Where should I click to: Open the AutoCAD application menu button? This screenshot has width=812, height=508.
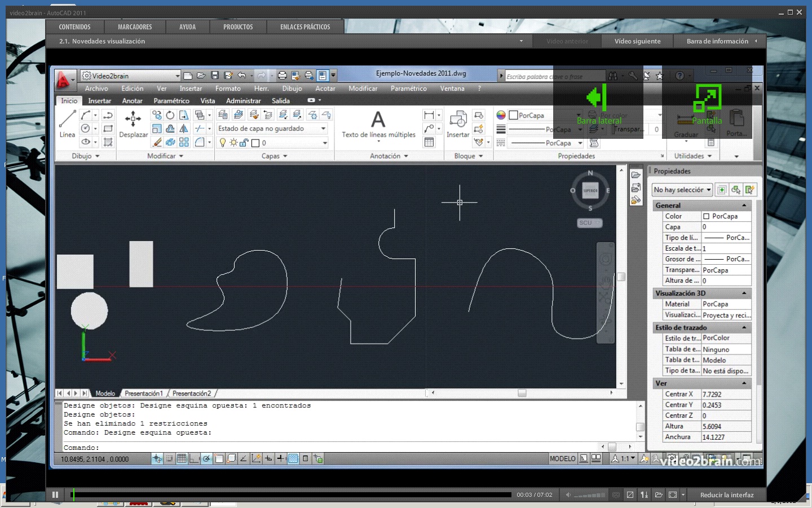tap(65, 80)
